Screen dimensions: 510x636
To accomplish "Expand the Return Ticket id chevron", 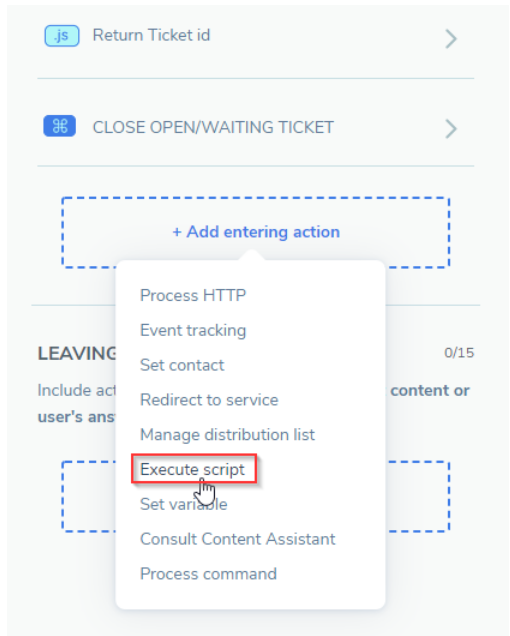I will [451, 39].
